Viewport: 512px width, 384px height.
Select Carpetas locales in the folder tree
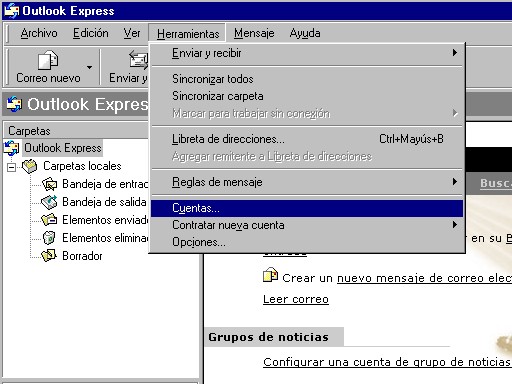pyautogui.click(x=82, y=166)
